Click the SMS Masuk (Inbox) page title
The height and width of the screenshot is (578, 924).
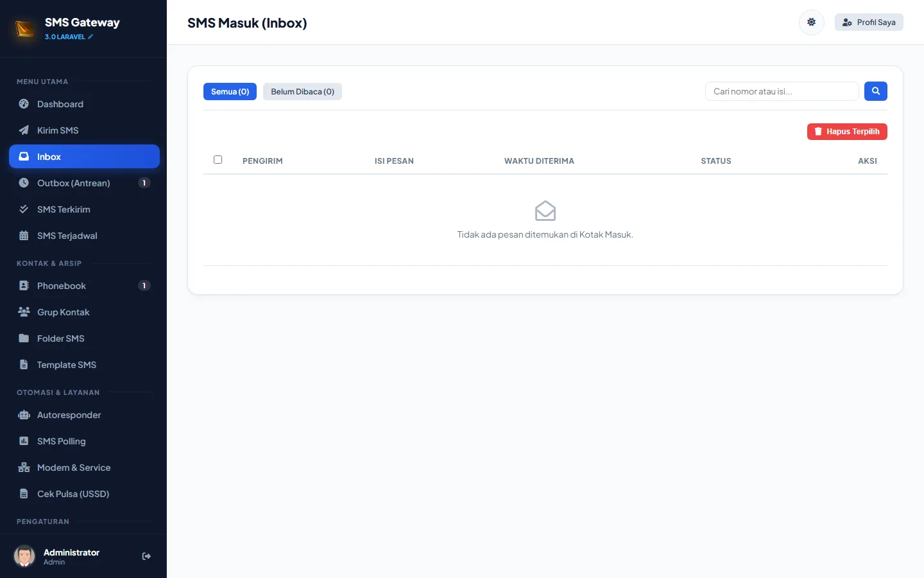pyautogui.click(x=247, y=23)
